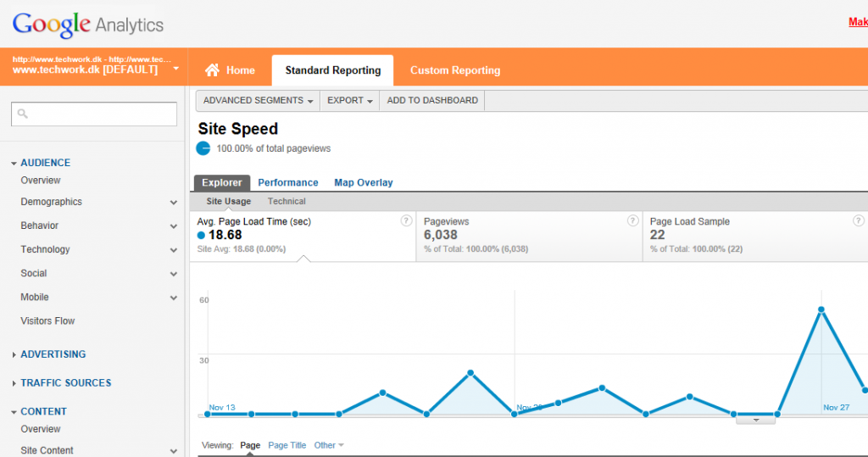Expand Demographics submenu chevron
Viewport: 868px width, 457px height.
tap(173, 202)
